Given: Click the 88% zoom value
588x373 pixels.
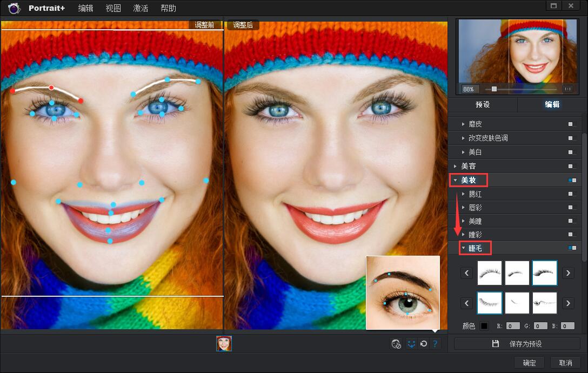Looking at the screenshot, I should tap(469, 89).
